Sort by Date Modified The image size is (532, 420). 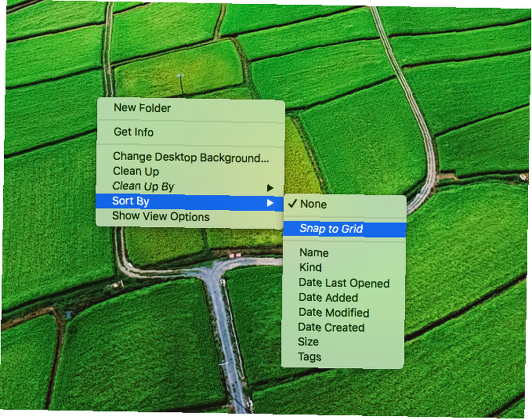coord(343,312)
